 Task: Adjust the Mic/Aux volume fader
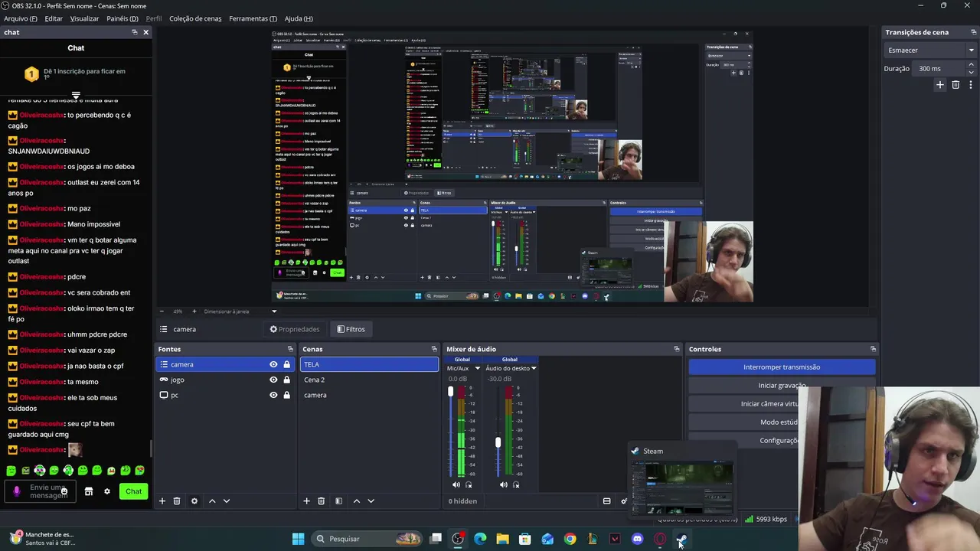(450, 392)
